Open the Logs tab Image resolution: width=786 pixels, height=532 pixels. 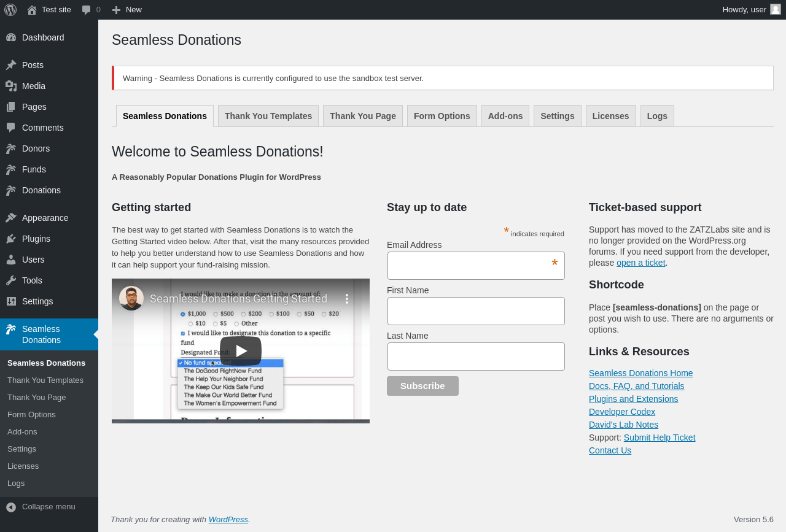coord(657,116)
